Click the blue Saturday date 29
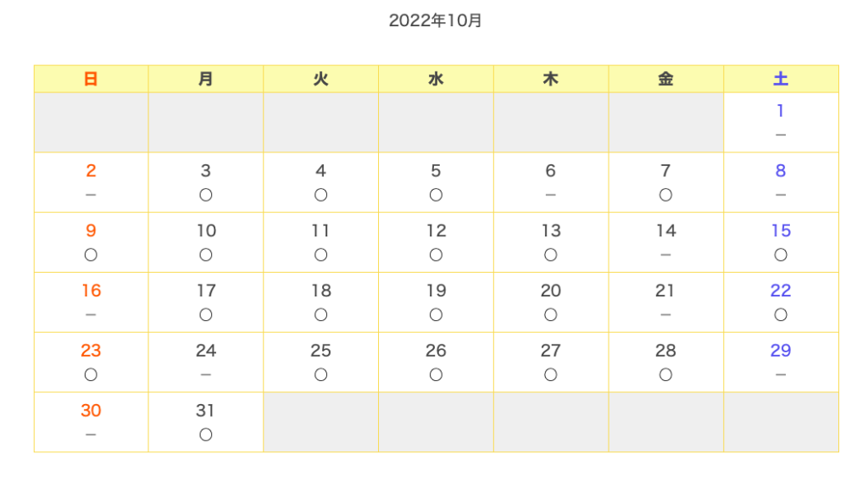868x487 pixels. pyautogui.click(x=781, y=351)
